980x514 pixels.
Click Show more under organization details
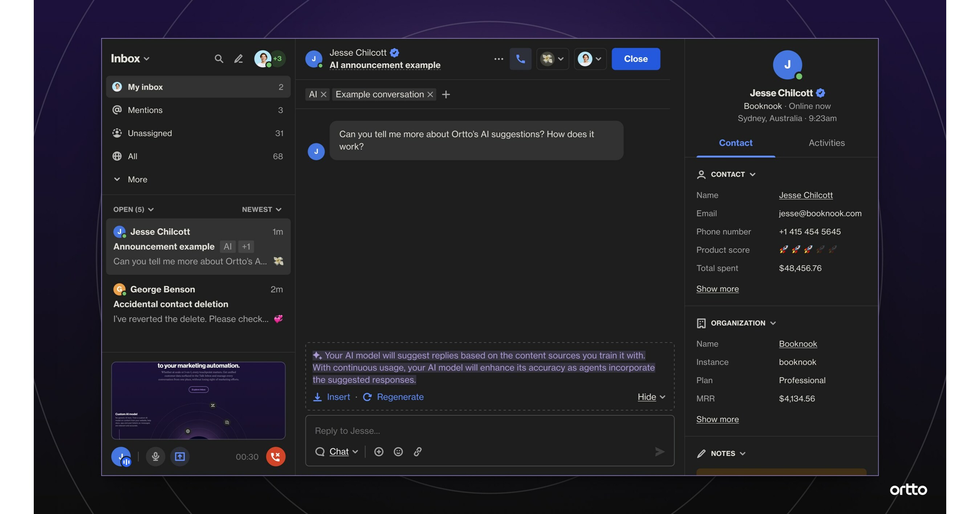click(x=717, y=419)
